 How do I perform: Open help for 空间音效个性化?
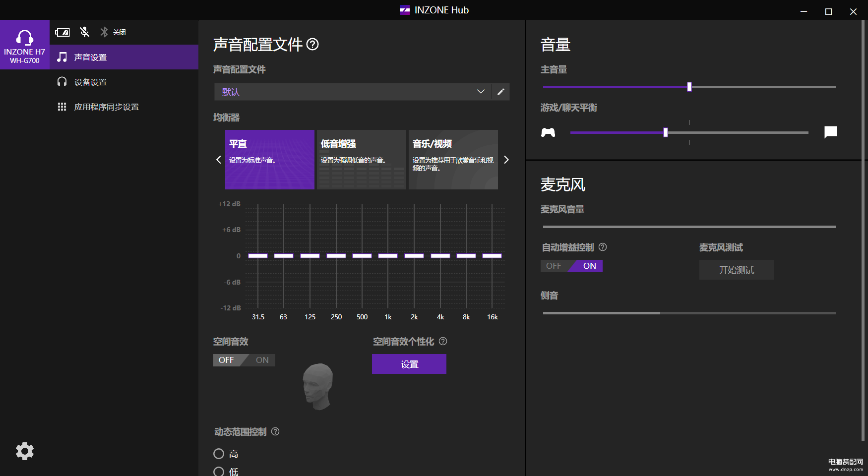pyautogui.click(x=443, y=341)
